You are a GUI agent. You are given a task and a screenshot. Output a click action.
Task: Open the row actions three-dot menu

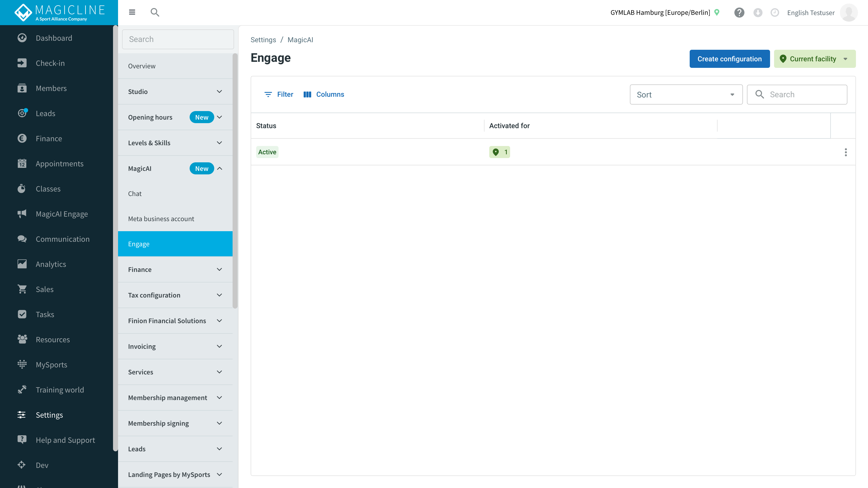[845, 152]
